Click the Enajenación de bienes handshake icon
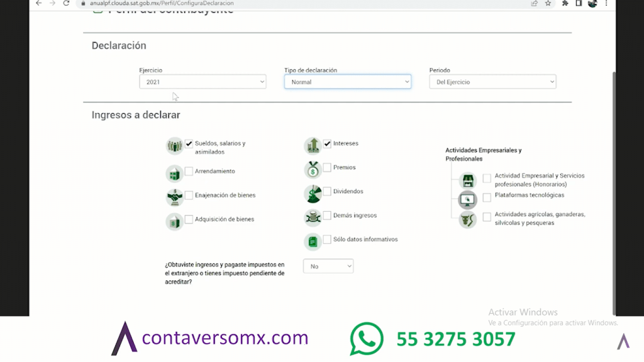Screen dimensions: 644x362 (x=175, y=197)
